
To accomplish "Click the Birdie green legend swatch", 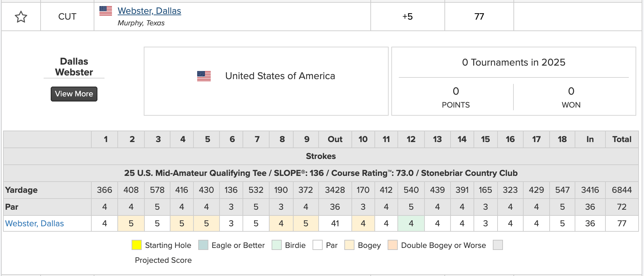I will click(x=277, y=245).
